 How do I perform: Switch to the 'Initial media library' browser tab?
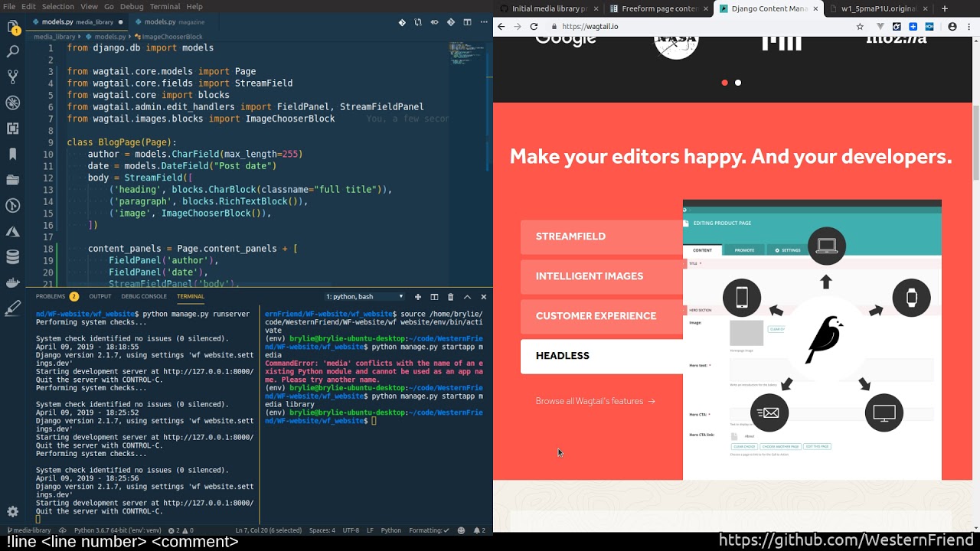pyautogui.click(x=547, y=8)
